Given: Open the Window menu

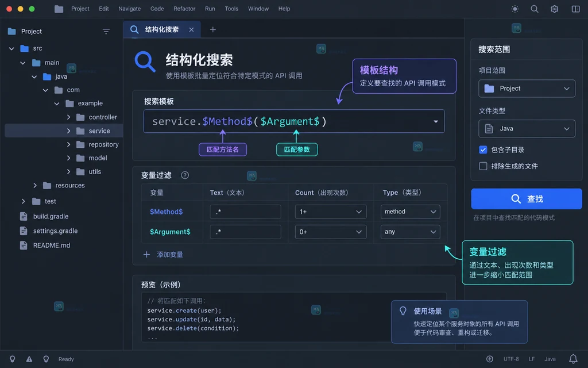Looking at the screenshot, I should point(258,9).
